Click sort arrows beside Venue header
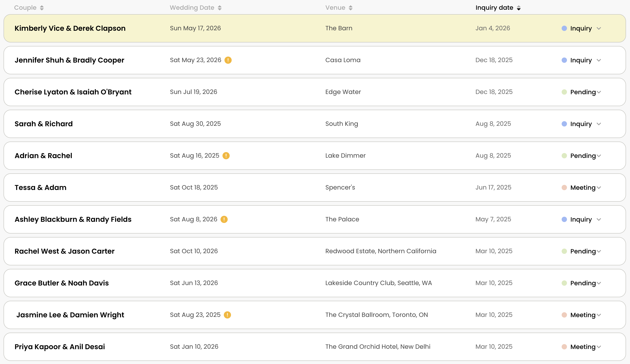This screenshot has width=630, height=364. point(350,8)
